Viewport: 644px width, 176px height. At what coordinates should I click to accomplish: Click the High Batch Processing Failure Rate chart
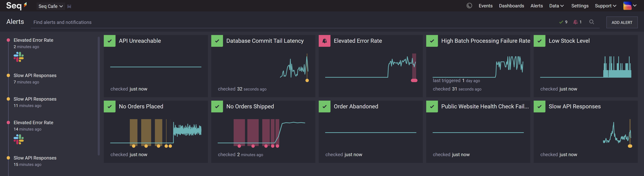(478, 67)
